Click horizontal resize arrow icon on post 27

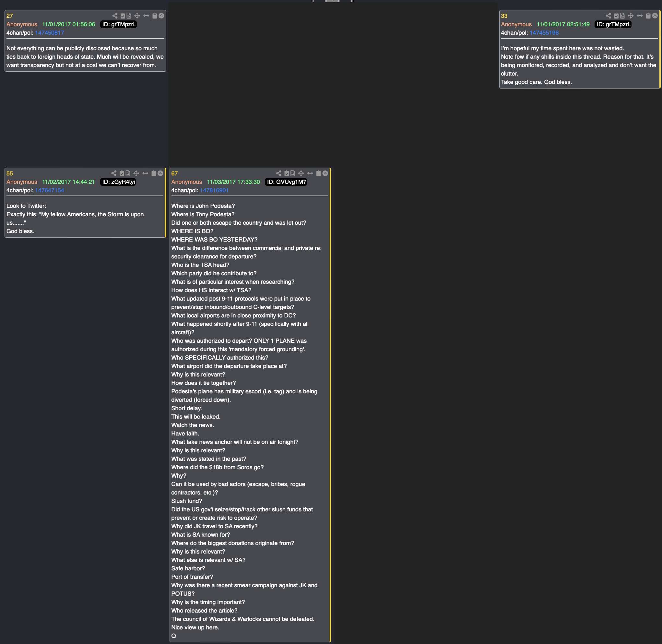pyautogui.click(x=146, y=16)
